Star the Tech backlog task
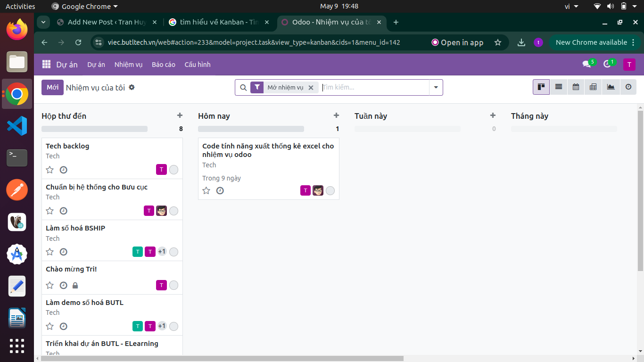 click(x=50, y=170)
